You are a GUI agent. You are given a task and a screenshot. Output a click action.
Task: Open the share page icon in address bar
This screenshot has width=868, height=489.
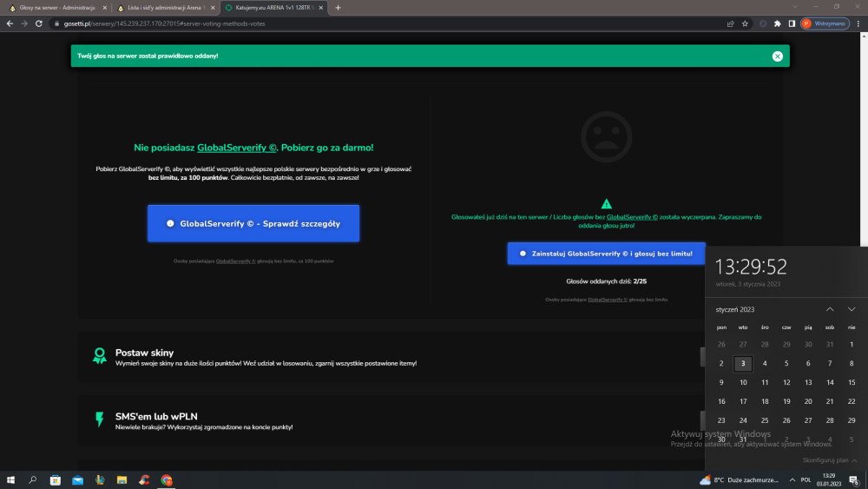(731, 23)
